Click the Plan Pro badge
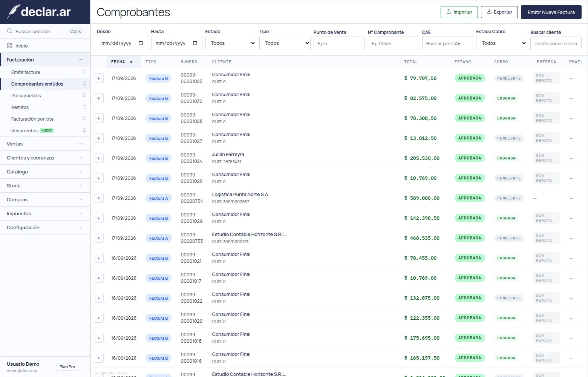The width and height of the screenshot is (588, 377). 67,367
